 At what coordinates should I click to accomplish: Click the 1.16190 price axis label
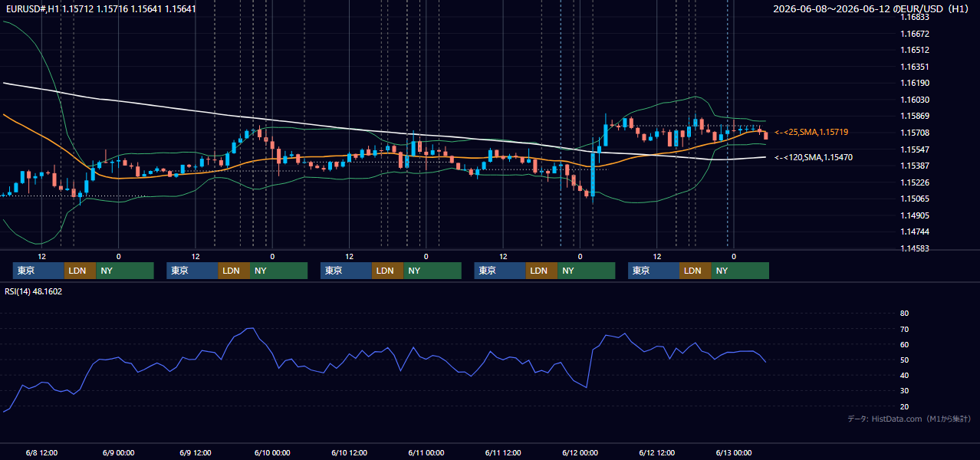915,83
